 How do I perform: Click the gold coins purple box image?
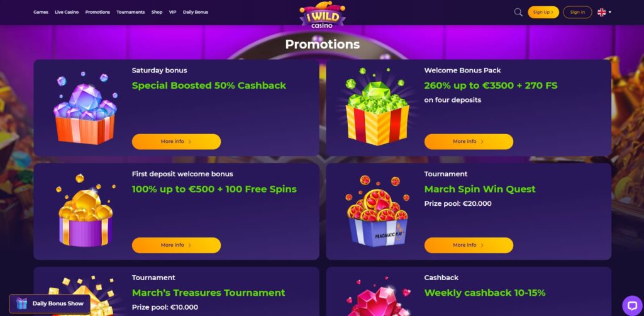click(x=85, y=210)
